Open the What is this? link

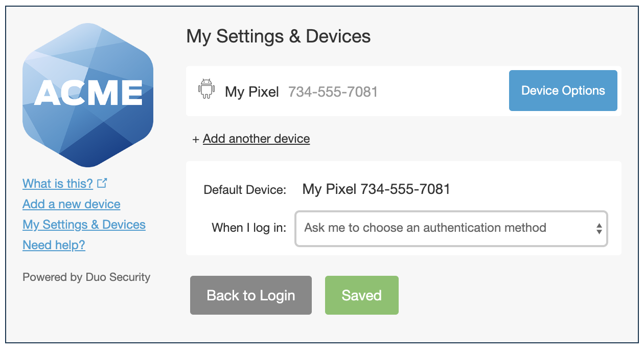(58, 183)
